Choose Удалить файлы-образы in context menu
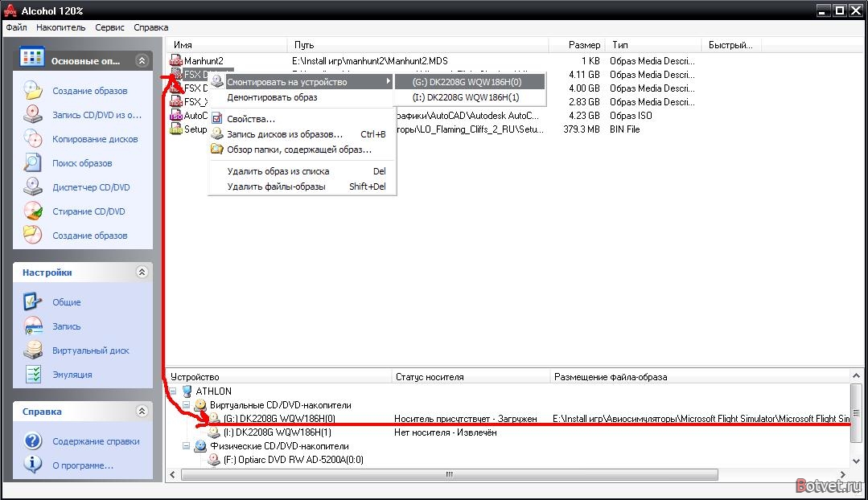 point(301,187)
